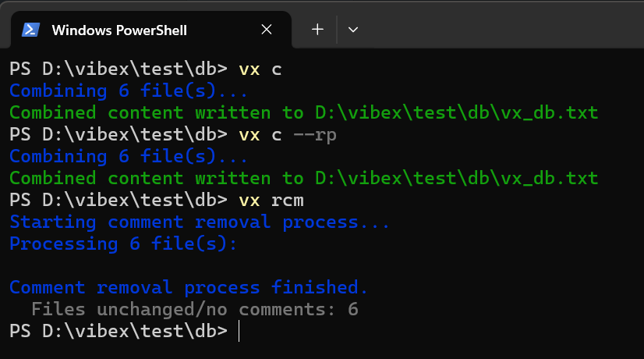Click 'Starting comment removal process...' line
644x359 pixels.
[x=199, y=222]
